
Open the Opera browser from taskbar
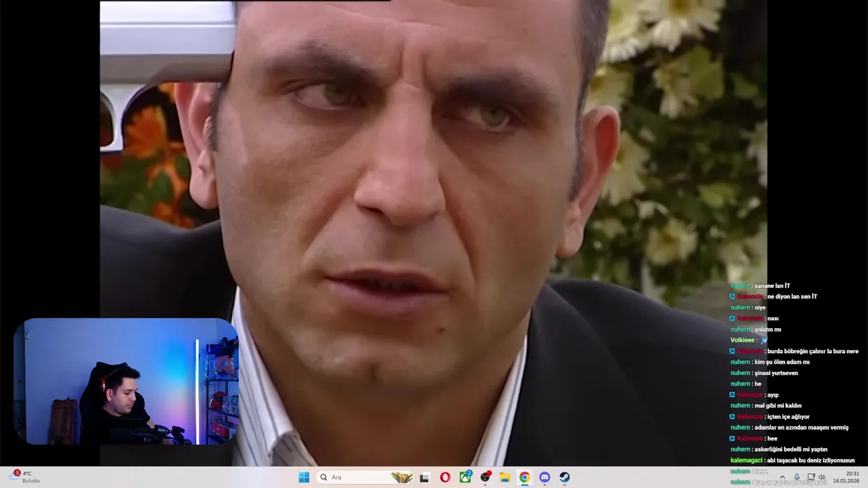coord(445,477)
